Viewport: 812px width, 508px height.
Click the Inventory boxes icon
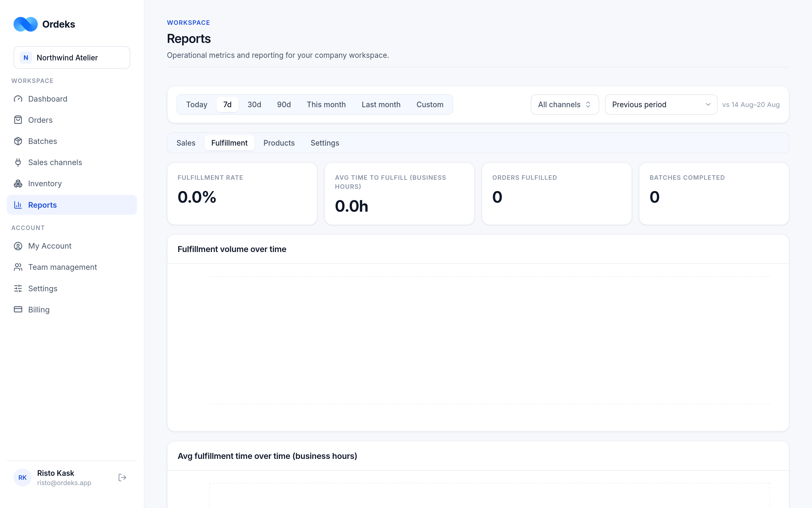point(18,183)
